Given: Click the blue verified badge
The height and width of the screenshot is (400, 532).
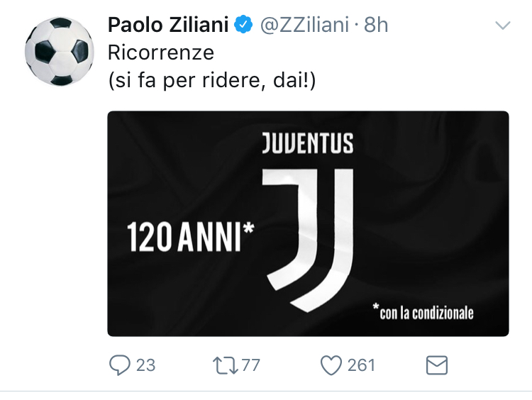Looking at the screenshot, I should [x=243, y=26].
